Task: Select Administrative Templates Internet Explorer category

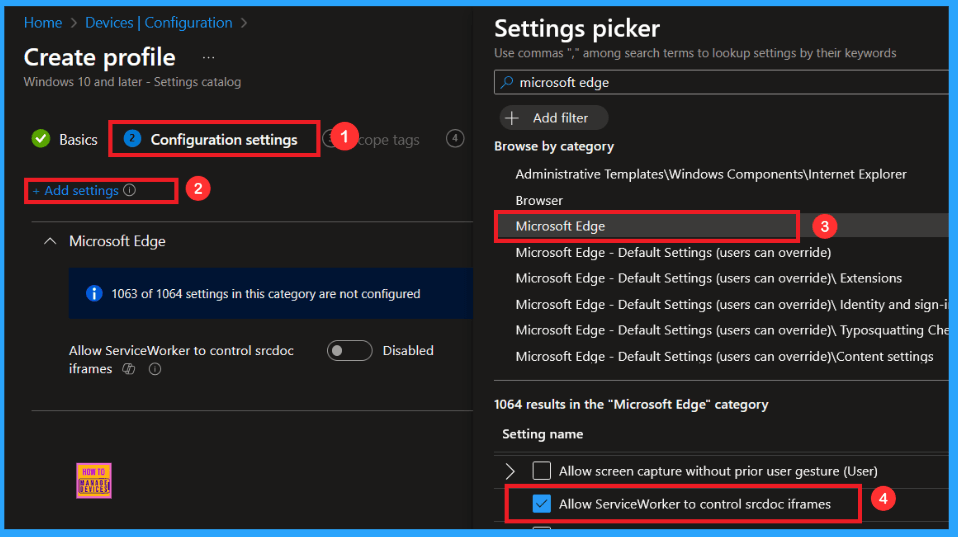Action: (711, 175)
